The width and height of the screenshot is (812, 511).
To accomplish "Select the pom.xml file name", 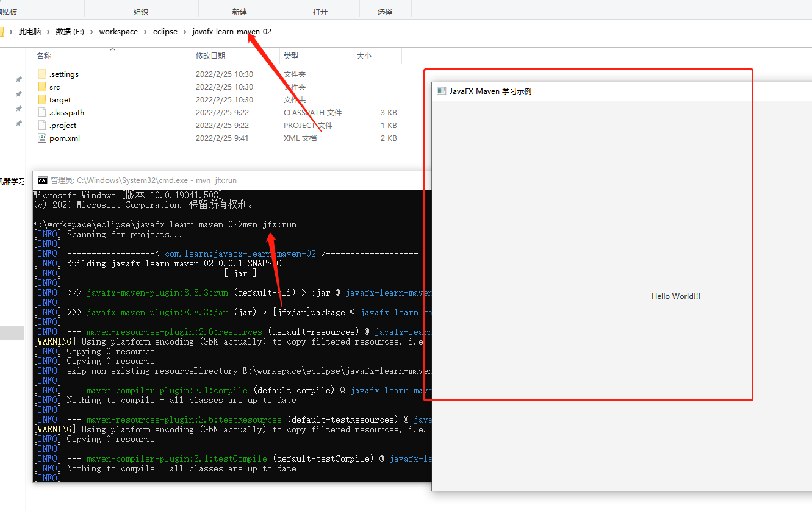I will click(x=65, y=138).
